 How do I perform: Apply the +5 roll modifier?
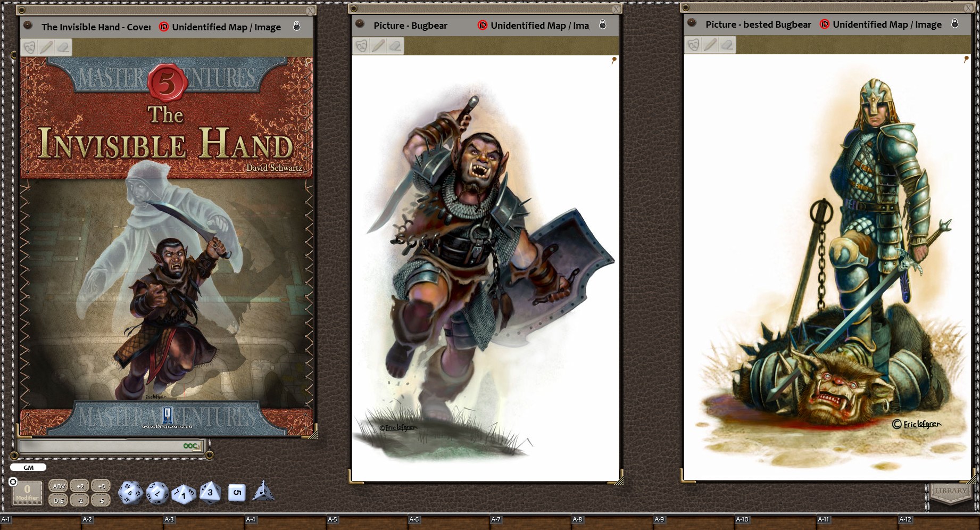[102, 486]
